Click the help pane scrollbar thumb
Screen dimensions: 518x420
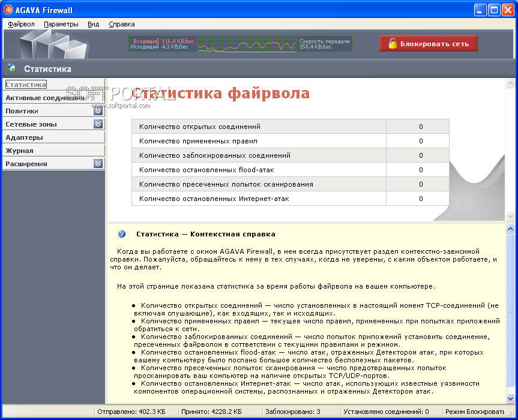510,310
